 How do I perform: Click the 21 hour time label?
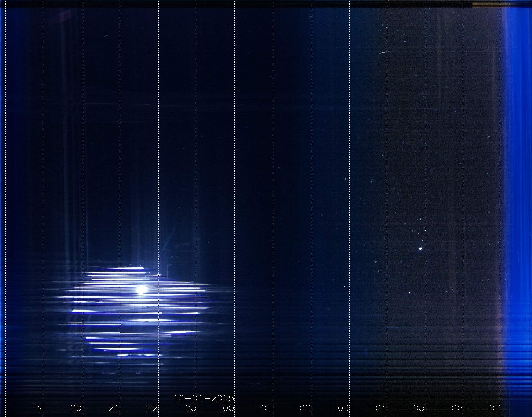tap(114, 408)
